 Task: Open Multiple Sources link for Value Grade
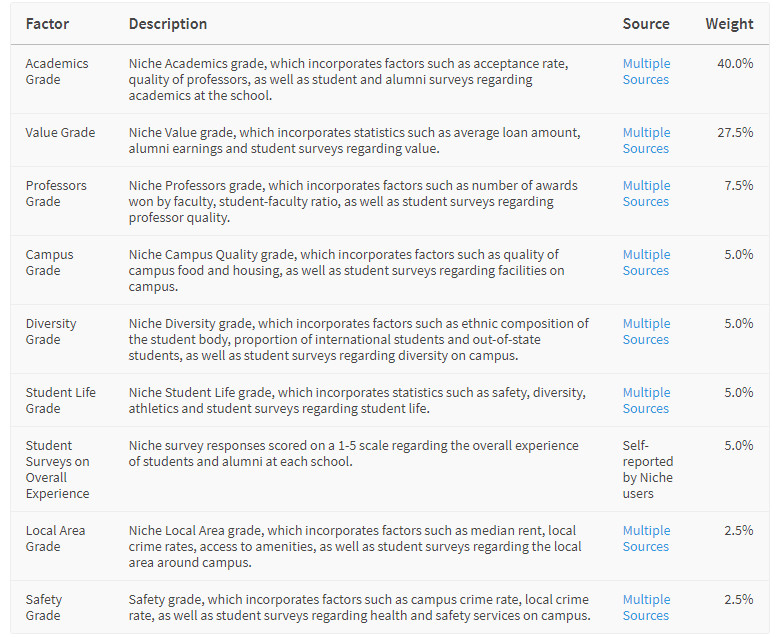point(646,140)
